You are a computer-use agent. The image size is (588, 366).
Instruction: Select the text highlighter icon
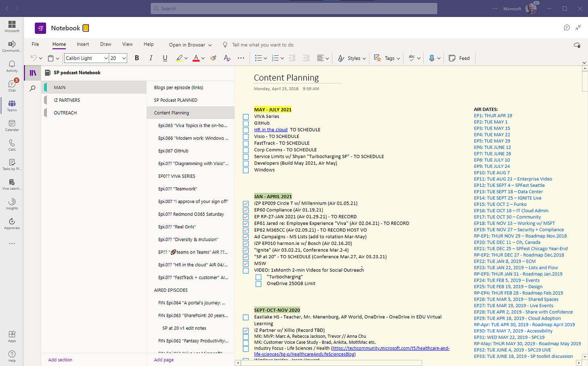179,58
